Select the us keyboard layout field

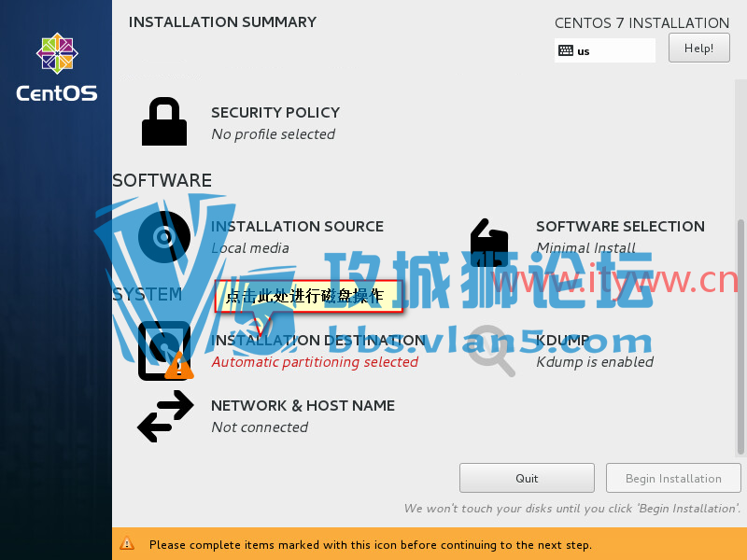pos(605,50)
